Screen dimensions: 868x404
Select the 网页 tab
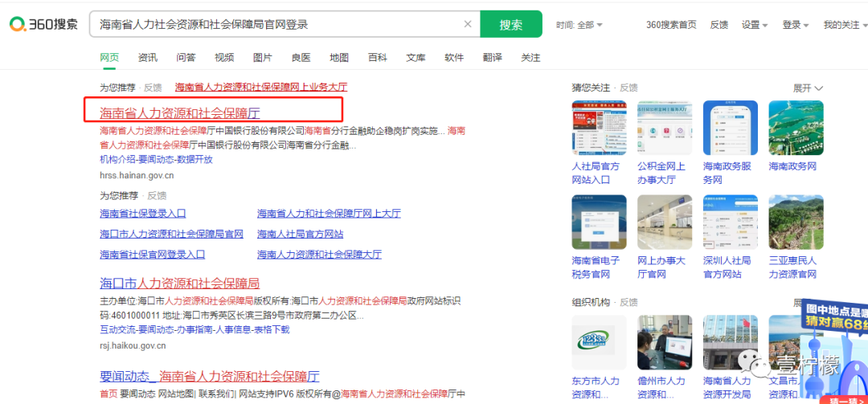(x=109, y=58)
